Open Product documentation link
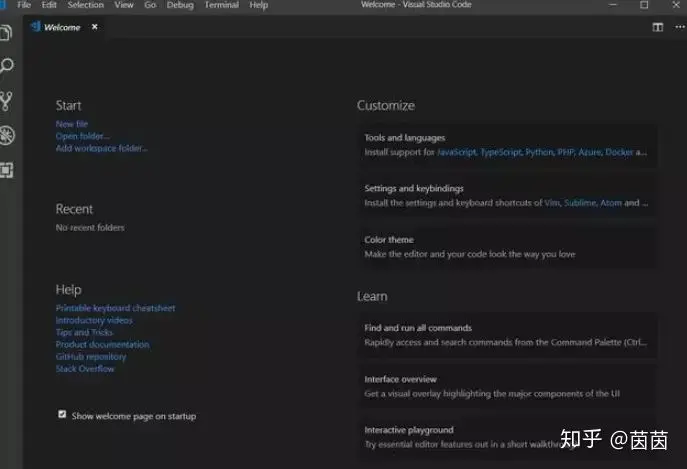This screenshot has width=687, height=469. [x=103, y=345]
